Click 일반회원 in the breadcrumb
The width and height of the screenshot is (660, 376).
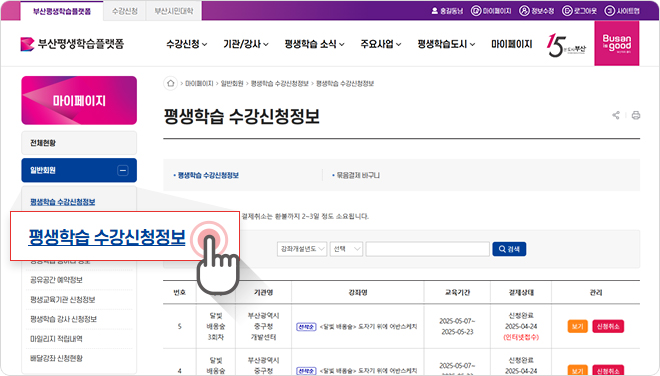[232, 83]
